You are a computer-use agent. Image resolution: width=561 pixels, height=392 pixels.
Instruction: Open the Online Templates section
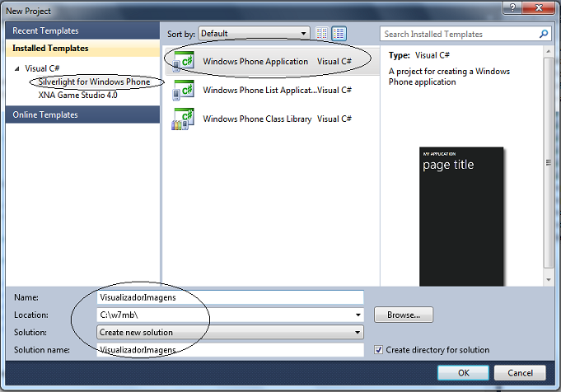(82, 114)
